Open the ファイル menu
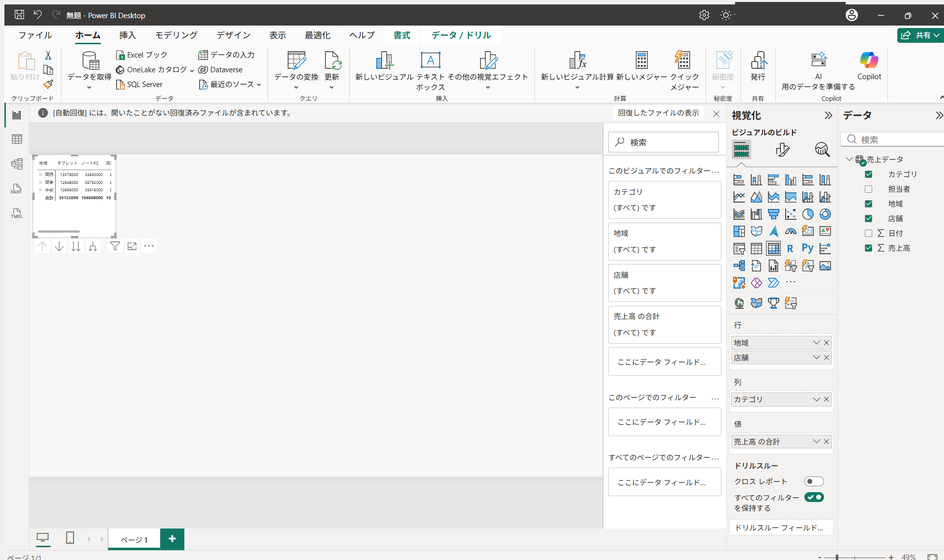 click(35, 35)
